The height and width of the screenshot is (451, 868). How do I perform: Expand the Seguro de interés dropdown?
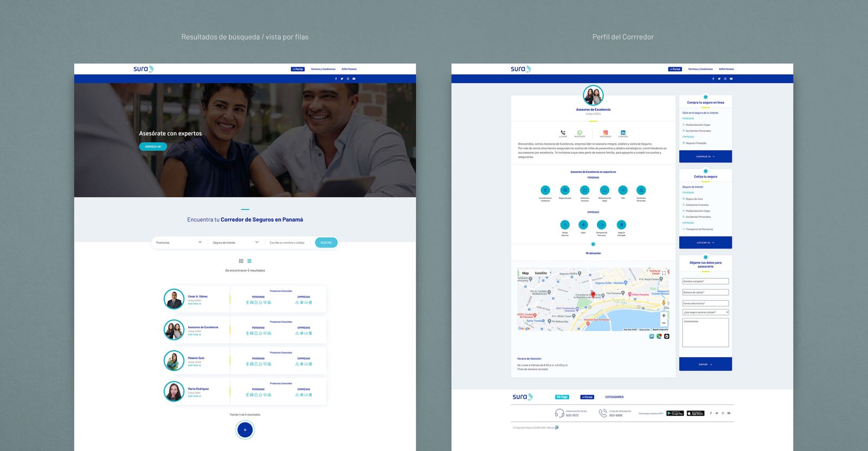(x=235, y=243)
